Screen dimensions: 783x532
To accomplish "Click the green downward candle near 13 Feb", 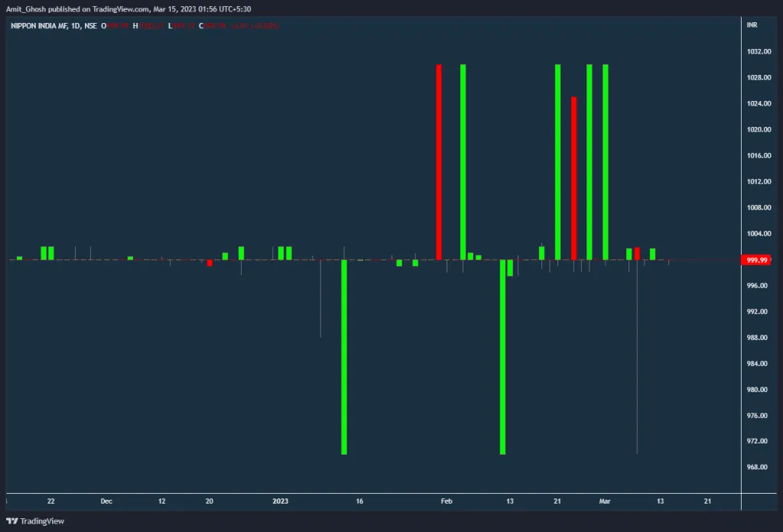I will click(x=502, y=357).
